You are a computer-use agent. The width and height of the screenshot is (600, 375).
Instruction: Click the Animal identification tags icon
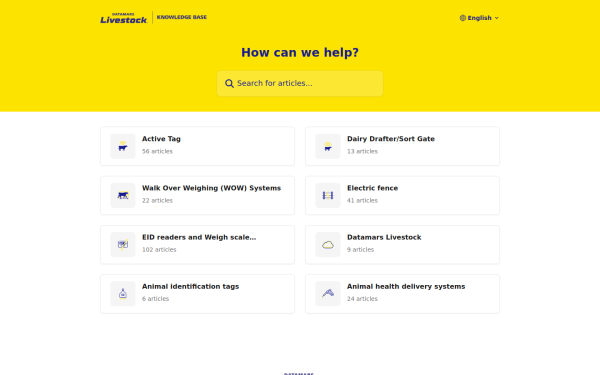123,293
